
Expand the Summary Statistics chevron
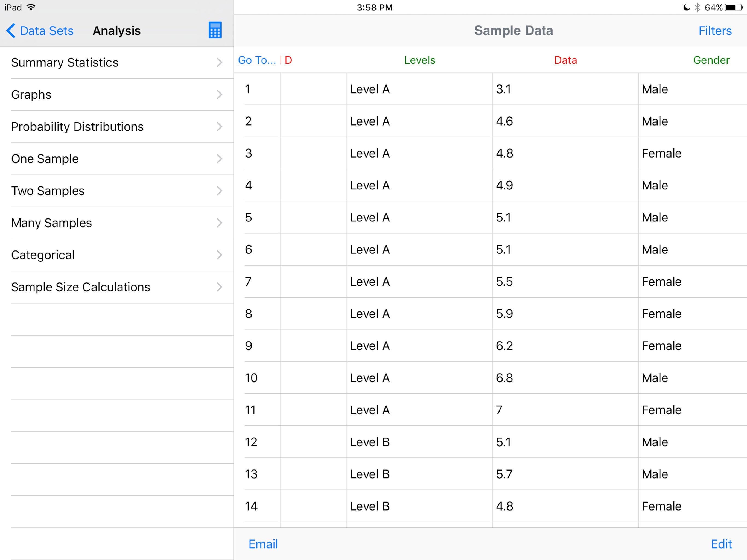219,63
